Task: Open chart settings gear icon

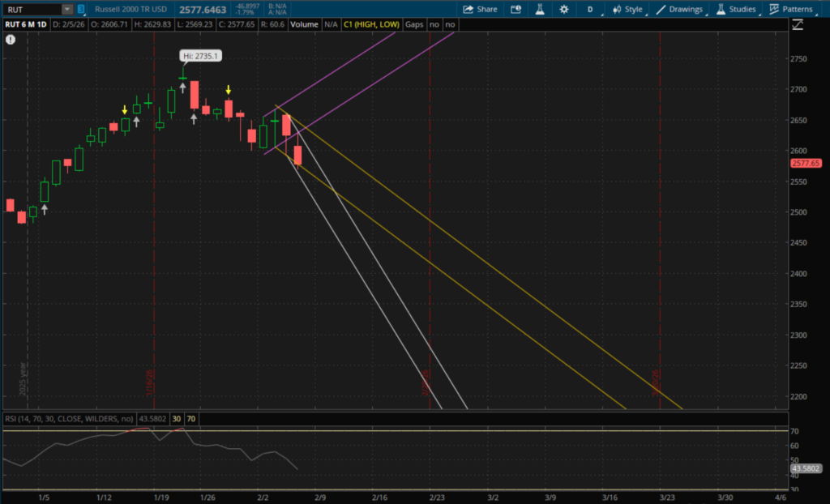Action: coord(562,10)
